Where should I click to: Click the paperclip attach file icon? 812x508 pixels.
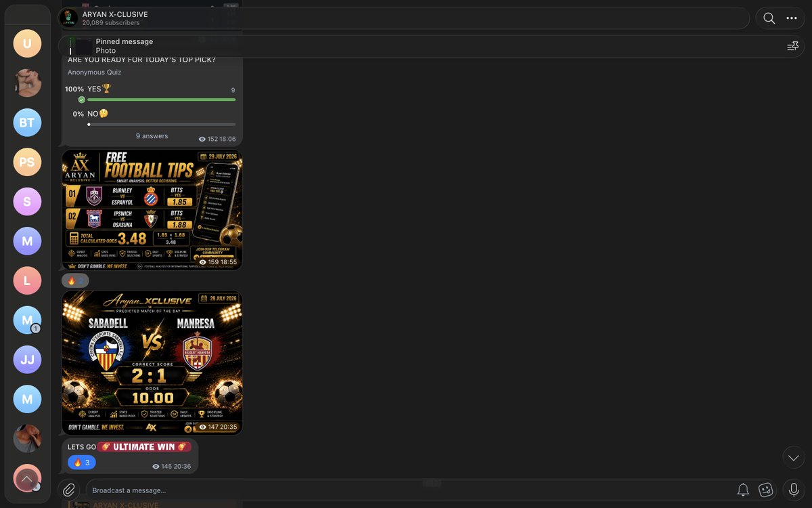tap(68, 490)
